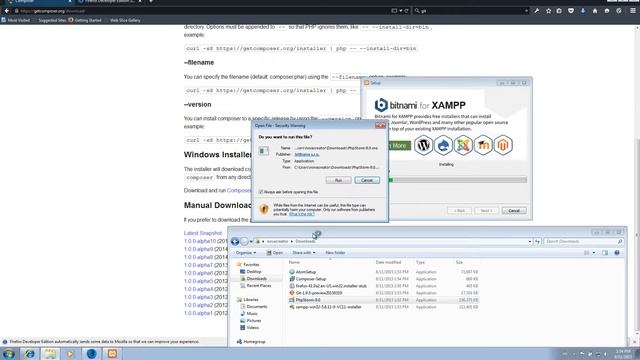Click the publisher link in Security Warning dialog
The width and height of the screenshot is (640, 360).
[x=307, y=155]
